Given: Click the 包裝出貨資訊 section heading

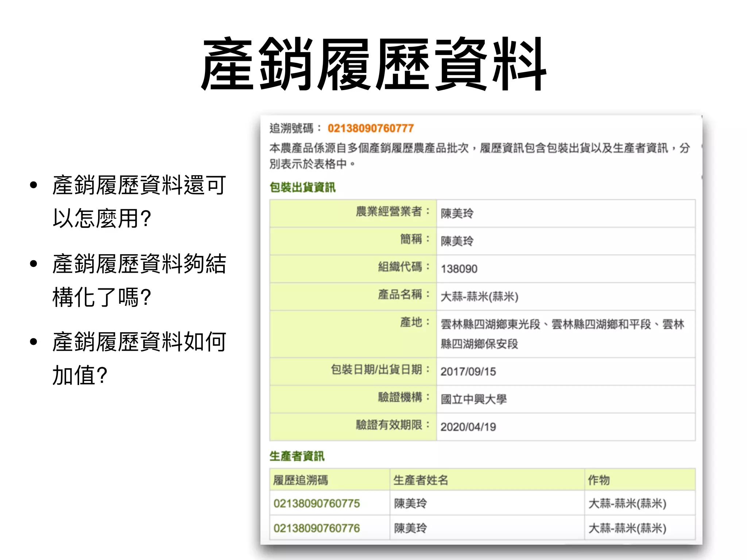Looking at the screenshot, I should [302, 187].
